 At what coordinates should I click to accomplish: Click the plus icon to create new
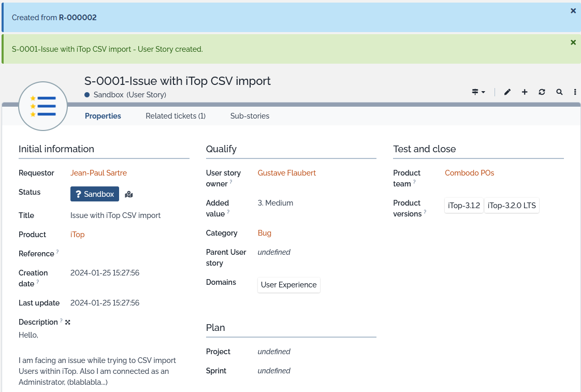525,92
